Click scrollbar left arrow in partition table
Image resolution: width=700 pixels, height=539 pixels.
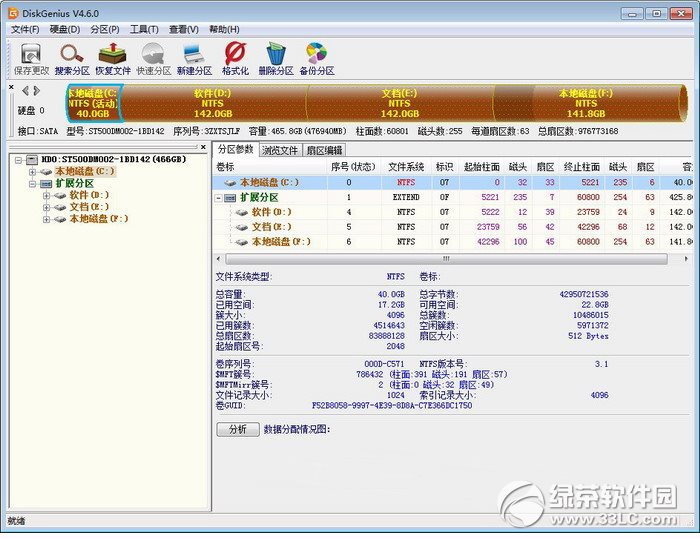(218, 259)
